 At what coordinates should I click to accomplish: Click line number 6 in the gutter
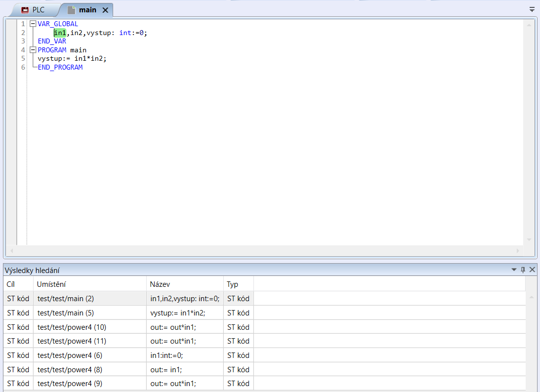23,67
